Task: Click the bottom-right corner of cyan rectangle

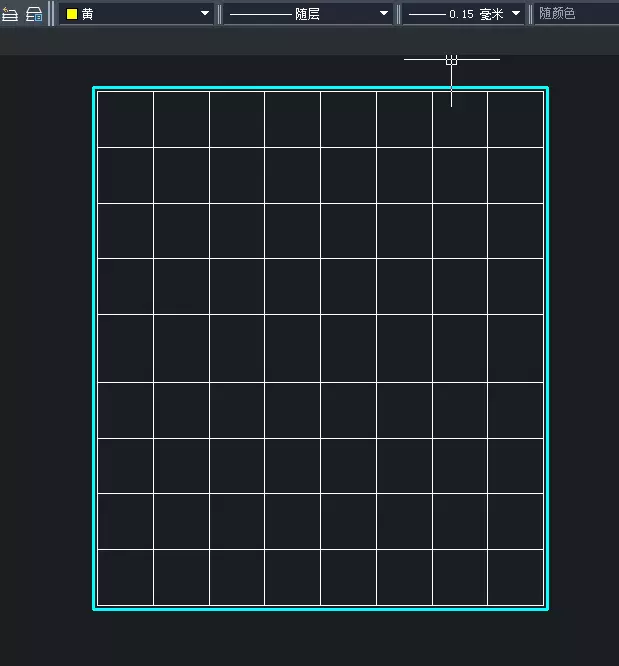Action: click(x=548, y=608)
